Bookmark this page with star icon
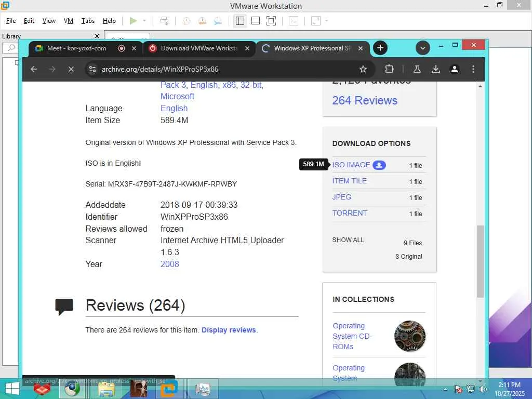532x399 pixels. 363,69
